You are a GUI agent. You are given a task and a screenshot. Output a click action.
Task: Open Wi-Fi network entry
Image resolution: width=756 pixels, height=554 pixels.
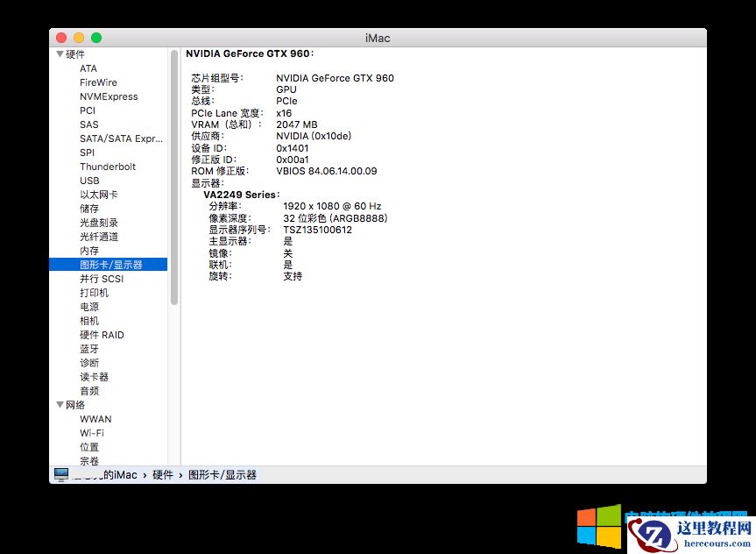[92, 433]
